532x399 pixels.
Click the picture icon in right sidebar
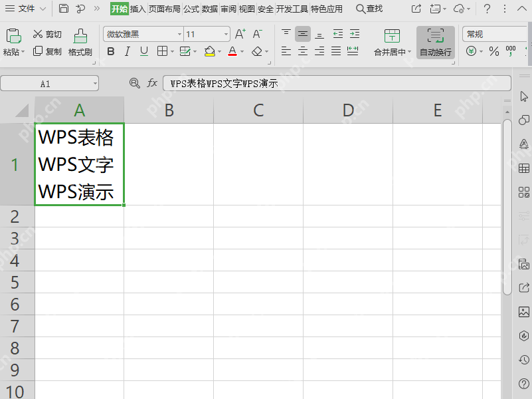pos(524,312)
